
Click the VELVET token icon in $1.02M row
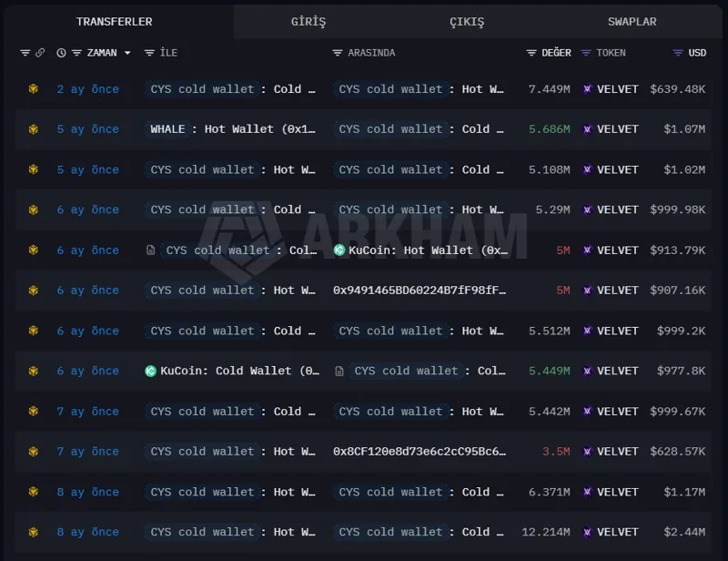[x=587, y=169]
